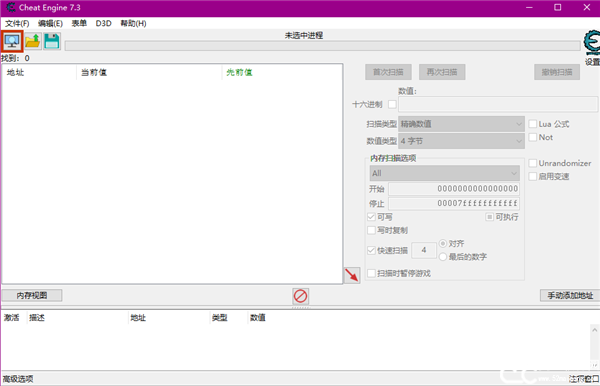Click the 未选中进程 process label
Image resolution: width=600 pixels, height=386 pixels.
(304, 36)
